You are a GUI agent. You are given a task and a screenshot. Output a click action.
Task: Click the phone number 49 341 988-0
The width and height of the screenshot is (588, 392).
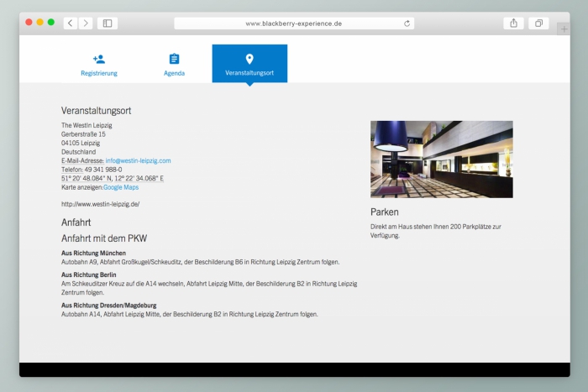point(103,170)
